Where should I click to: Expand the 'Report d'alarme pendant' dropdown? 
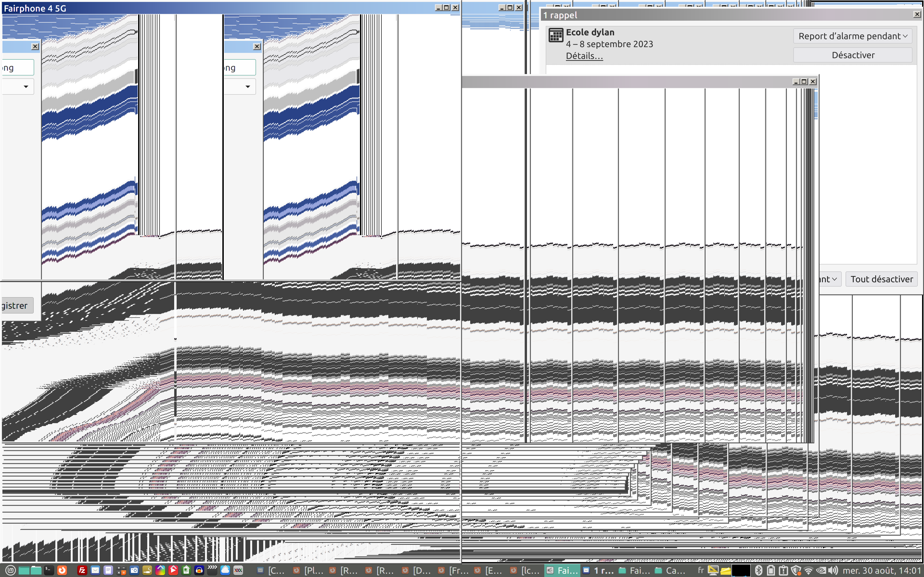[853, 36]
